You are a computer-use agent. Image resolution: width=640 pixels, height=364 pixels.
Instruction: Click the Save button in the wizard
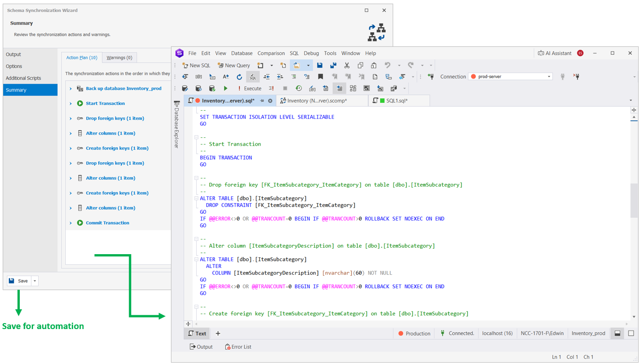click(19, 281)
